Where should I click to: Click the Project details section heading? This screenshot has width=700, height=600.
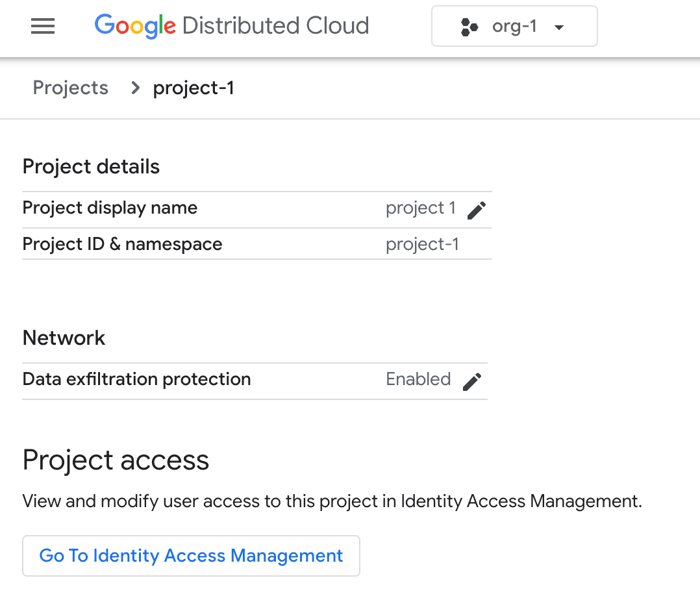pos(90,167)
